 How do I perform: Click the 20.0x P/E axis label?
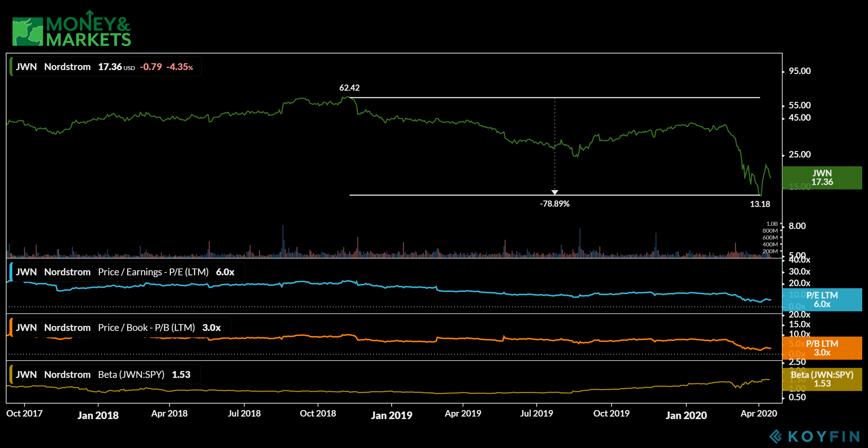(x=800, y=283)
